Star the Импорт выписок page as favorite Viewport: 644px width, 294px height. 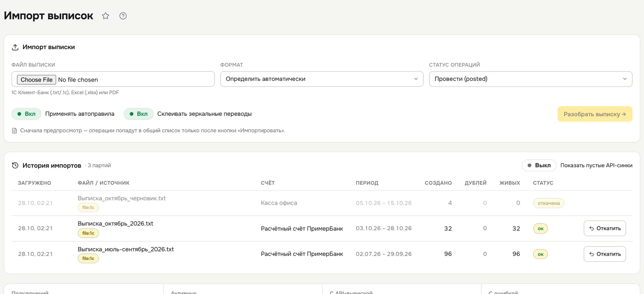coord(105,16)
